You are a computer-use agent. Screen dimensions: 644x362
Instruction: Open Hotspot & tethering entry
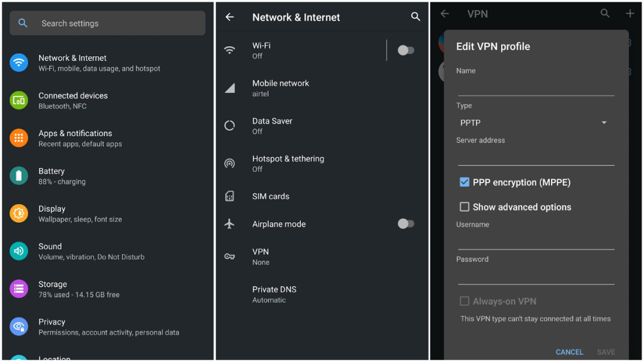click(x=322, y=163)
